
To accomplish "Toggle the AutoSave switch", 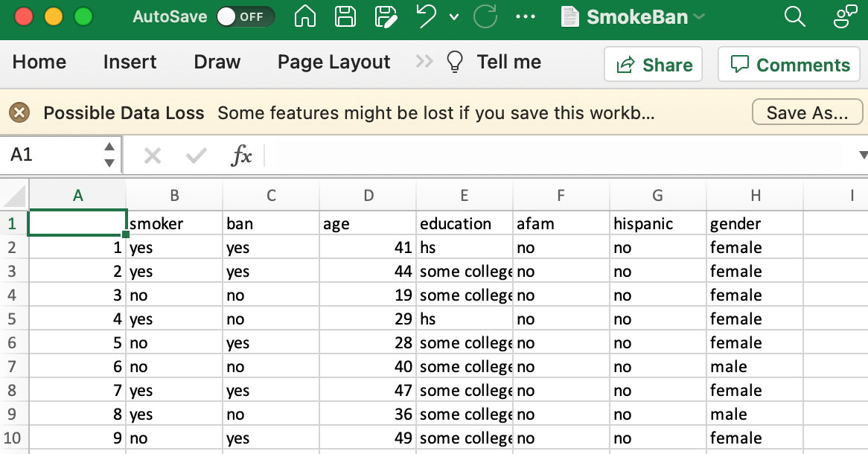I will 245,16.
